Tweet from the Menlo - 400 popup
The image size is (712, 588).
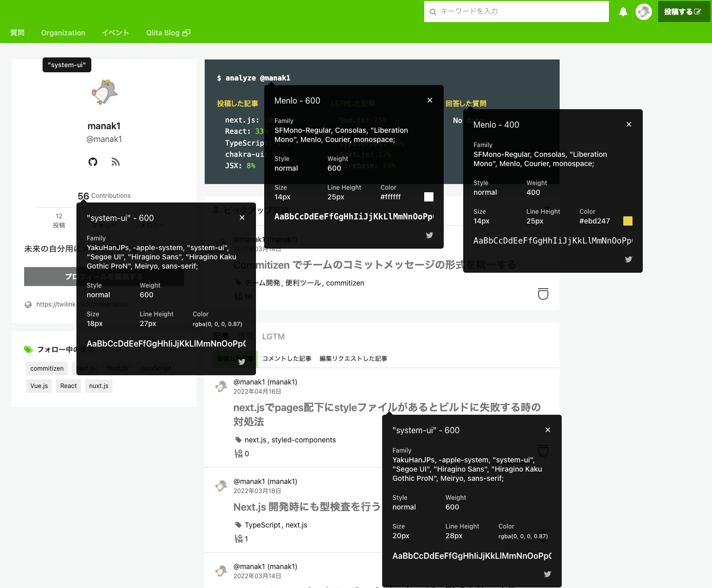pos(628,259)
